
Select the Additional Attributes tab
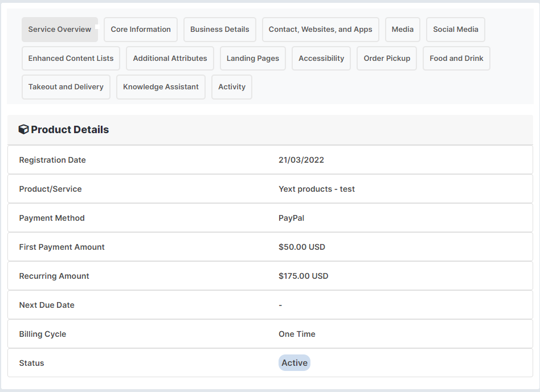click(170, 58)
